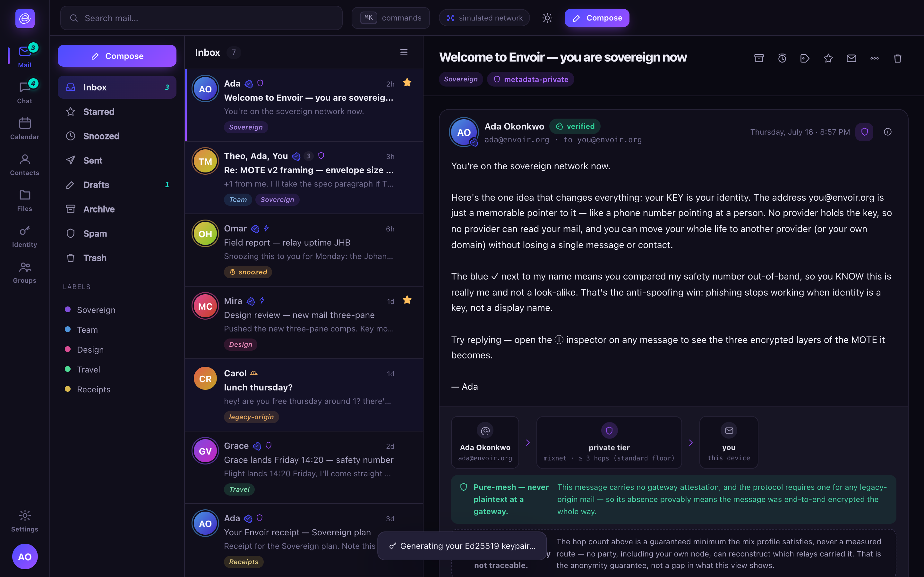The width and height of the screenshot is (924, 577).
Task: Toggle the star on Ada's welcome email
Action: [x=407, y=82]
